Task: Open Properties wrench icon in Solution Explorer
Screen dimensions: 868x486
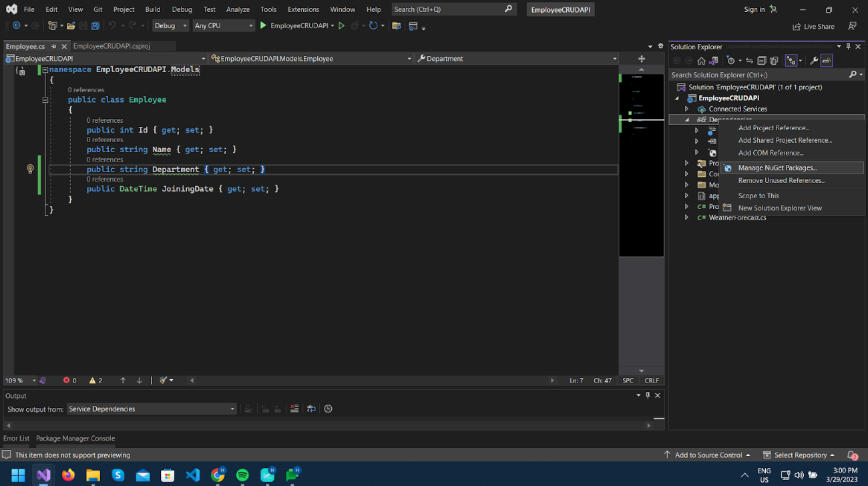Action: point(814,61)
